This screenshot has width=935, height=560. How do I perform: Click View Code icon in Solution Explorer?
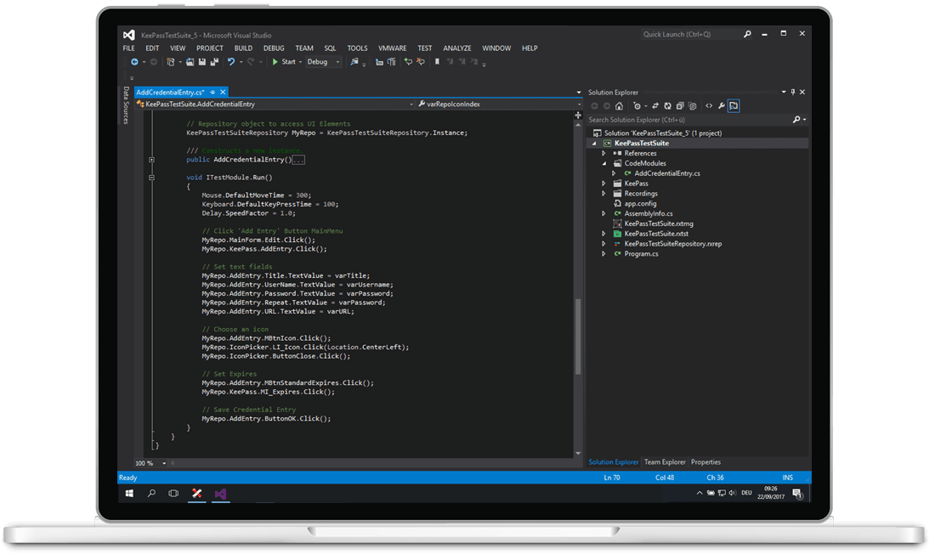pyautogui.click(x=708, y=106)
